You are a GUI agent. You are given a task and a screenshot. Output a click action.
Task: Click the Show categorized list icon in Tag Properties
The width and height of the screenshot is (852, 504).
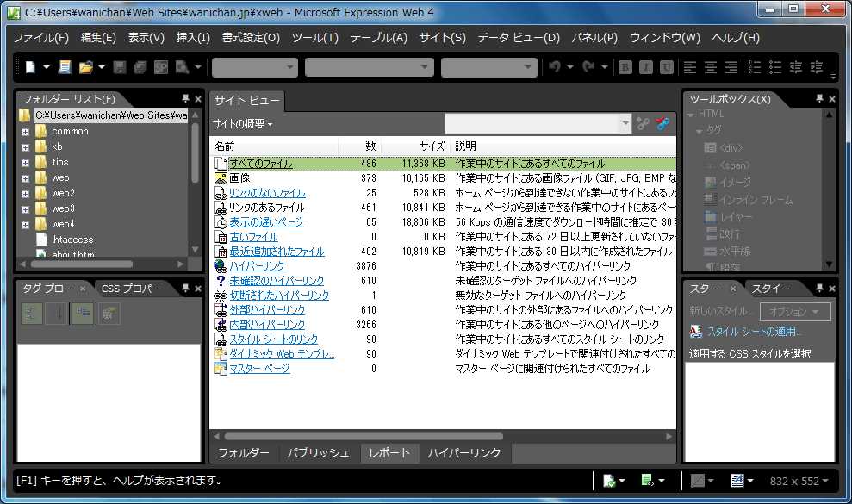(x=32, y=313)
